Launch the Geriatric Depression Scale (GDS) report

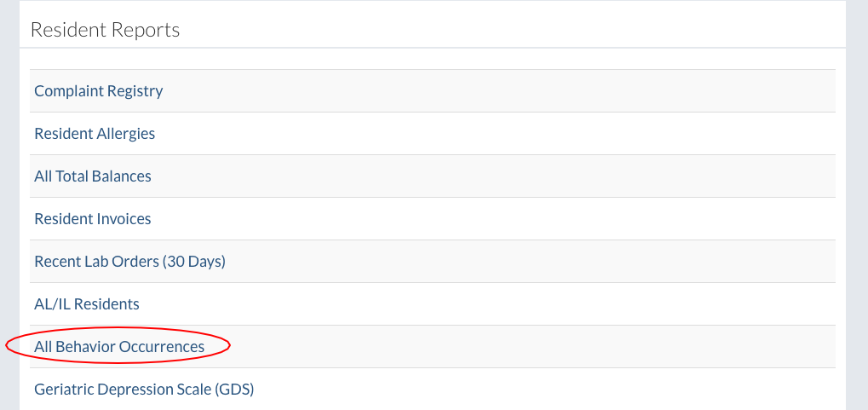coord(144,390)
